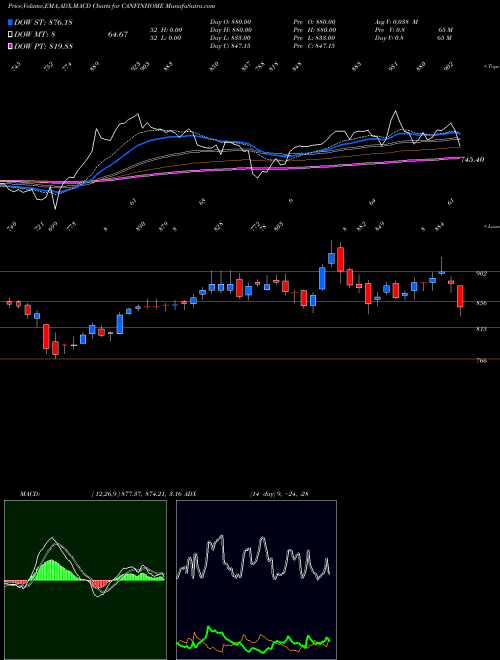This screenshot has width=500, height=660.
Task: Open the ADX indicator chart panel
Action: coord(256,580)
